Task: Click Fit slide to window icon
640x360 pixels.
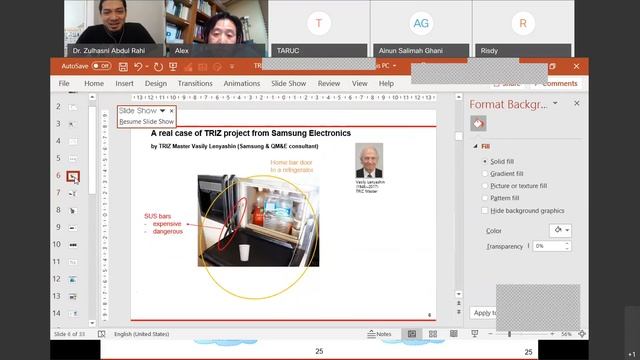Action: 582,334
